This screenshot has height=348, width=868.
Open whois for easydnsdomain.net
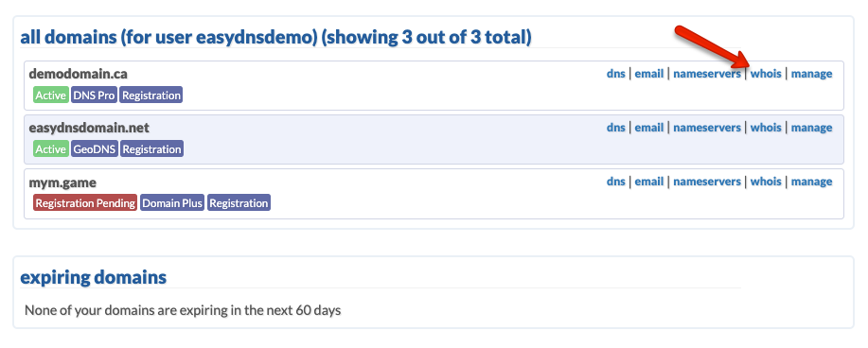[766, 128]
